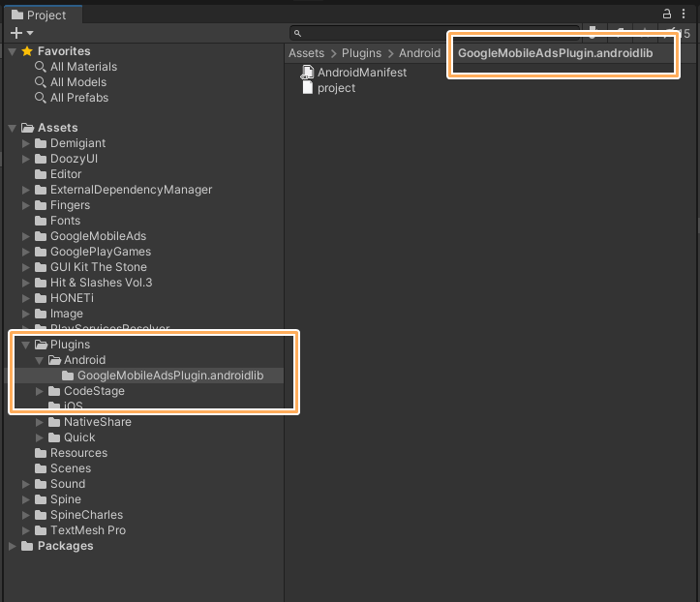The width and height of the screenshot is (700, 602).
Task: Click the Assets open-folder icon in the tree
Action: 28,128
